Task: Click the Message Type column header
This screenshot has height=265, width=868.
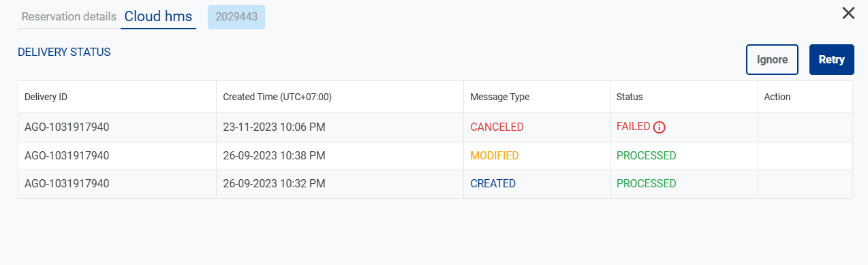Action: pos(499,97)
